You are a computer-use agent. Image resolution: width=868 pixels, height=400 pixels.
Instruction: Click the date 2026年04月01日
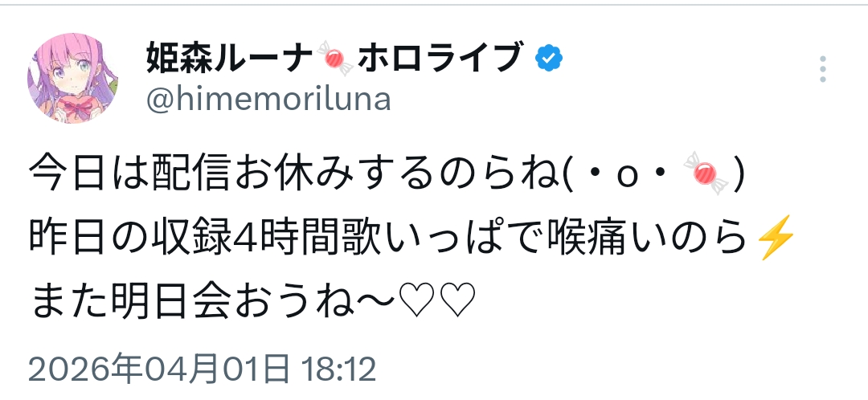click(x=159, y=370)
